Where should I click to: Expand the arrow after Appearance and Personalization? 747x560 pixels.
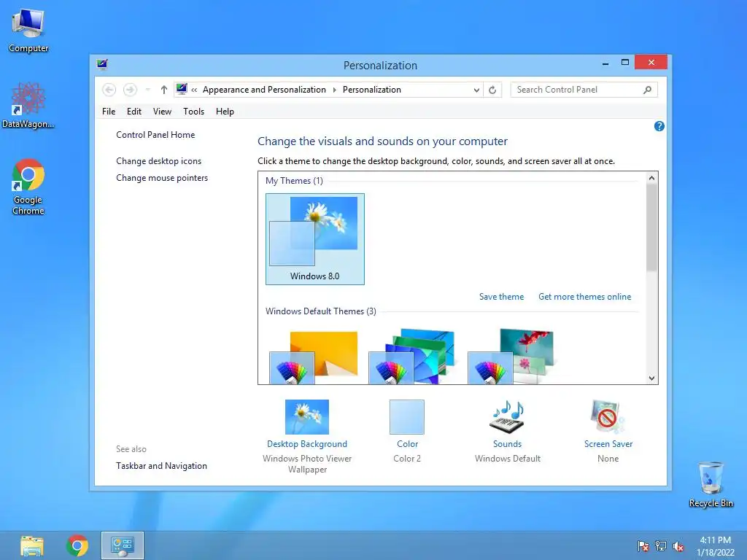coord(334,90)
